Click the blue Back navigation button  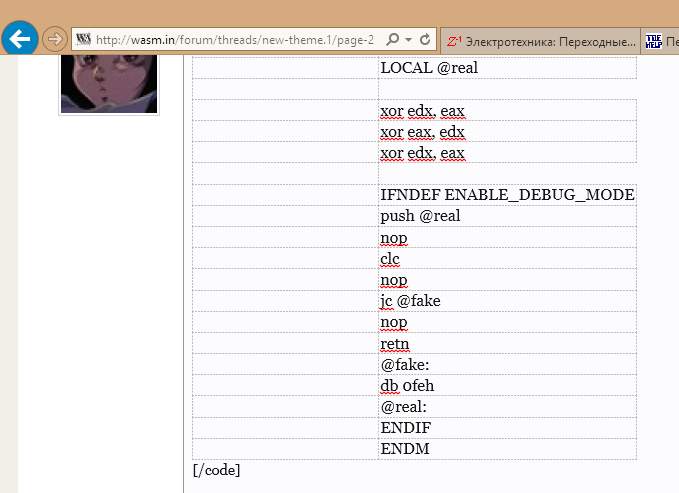[20, 39]
